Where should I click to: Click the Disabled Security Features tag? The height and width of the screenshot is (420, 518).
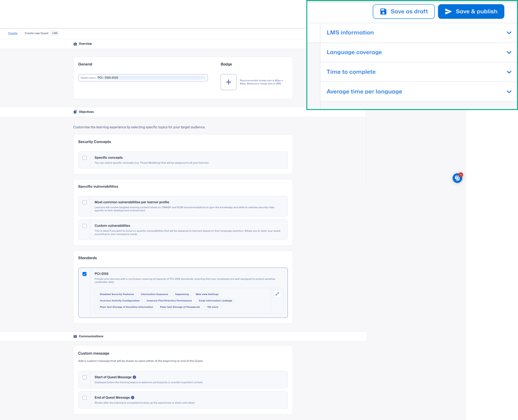tap(117, 294)
